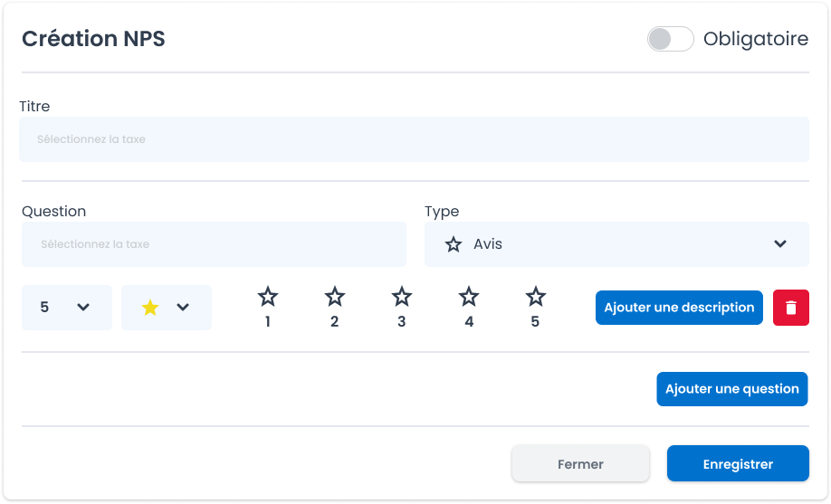Open the Type dropdown showing Avis

[x=616, y=244]
